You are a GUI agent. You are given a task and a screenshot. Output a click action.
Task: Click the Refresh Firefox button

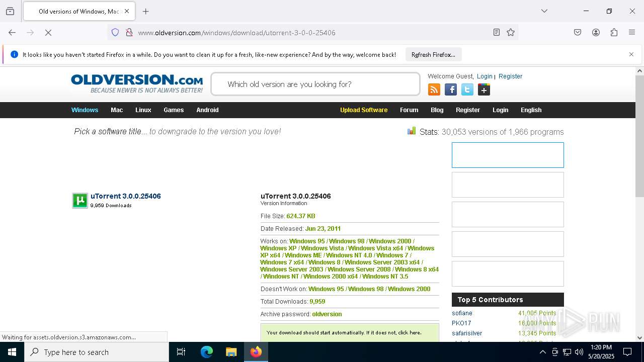tap(433, 54)
